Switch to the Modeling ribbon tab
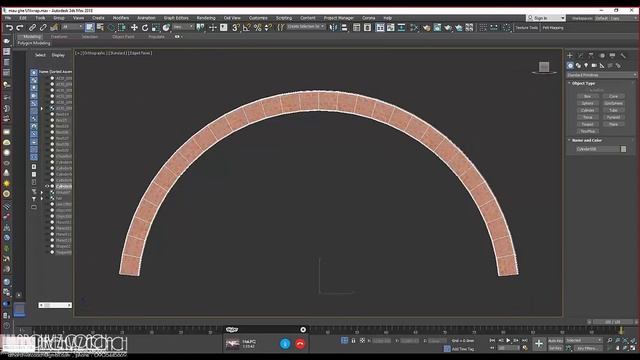This screenshot has height=360, width=640. click(x=32, y=37)
